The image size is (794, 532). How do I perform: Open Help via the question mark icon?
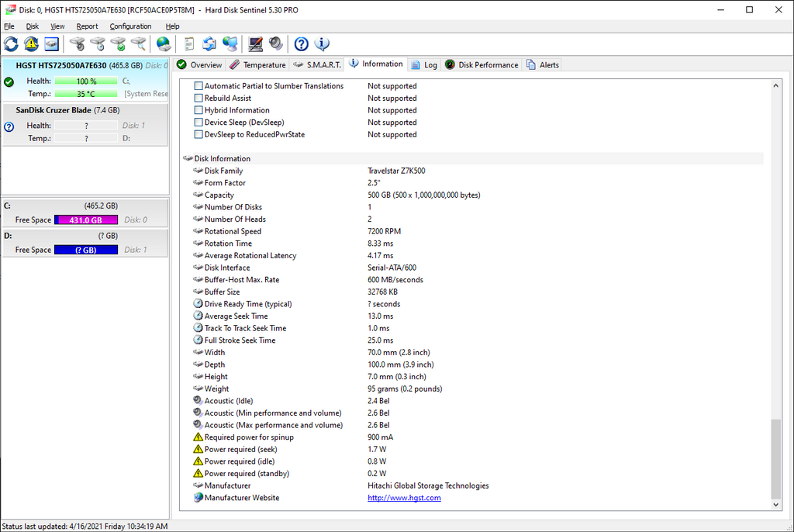[x=302, y=44]
